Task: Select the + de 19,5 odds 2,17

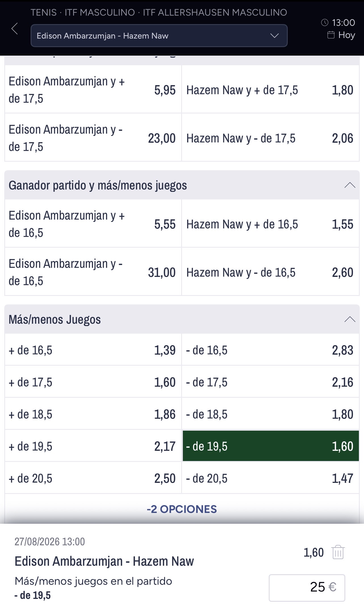Action: tap(93, 446)
